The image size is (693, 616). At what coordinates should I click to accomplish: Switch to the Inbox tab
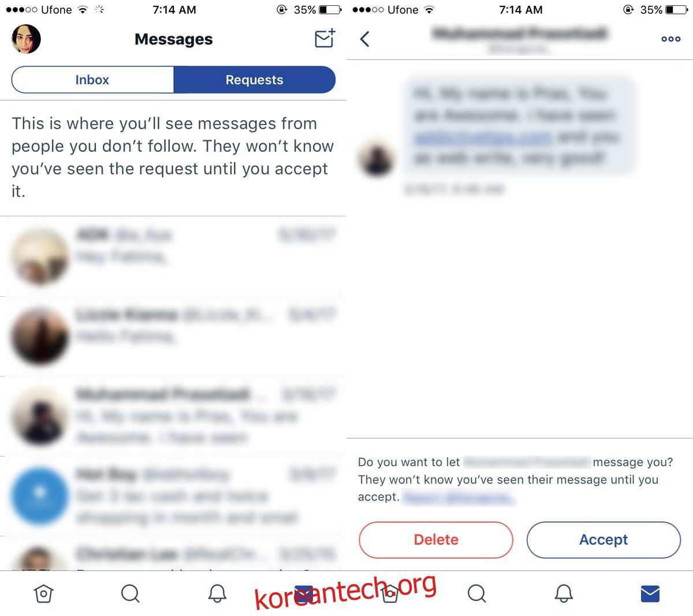(x=92, y=80)
